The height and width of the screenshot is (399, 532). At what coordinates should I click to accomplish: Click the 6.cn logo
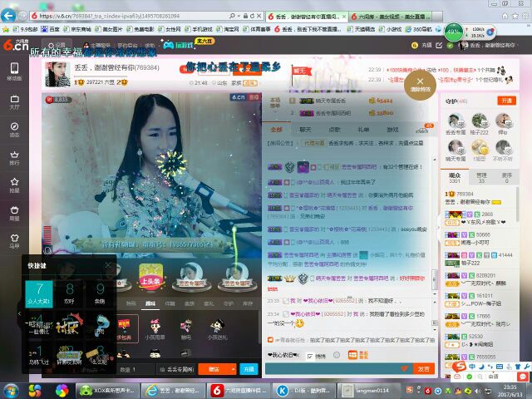[16, 45]
